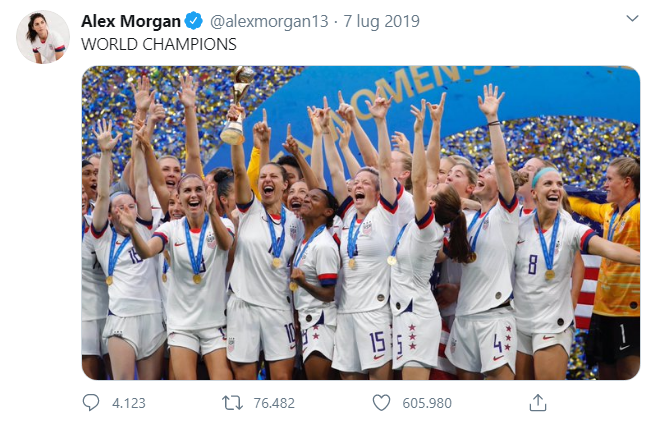The image size is (657, 421).
Task: Click the blue verified badge
Action: [x=196, y=21]
